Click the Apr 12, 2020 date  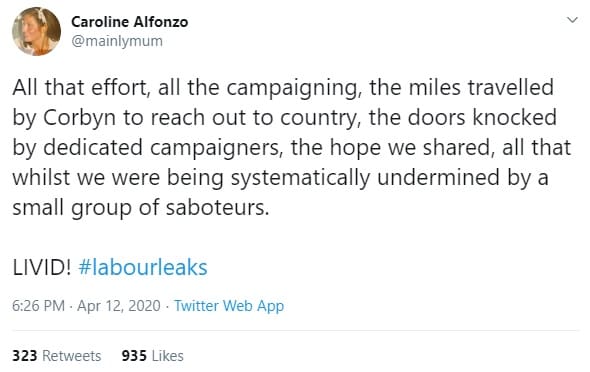(x=119, y=305)
